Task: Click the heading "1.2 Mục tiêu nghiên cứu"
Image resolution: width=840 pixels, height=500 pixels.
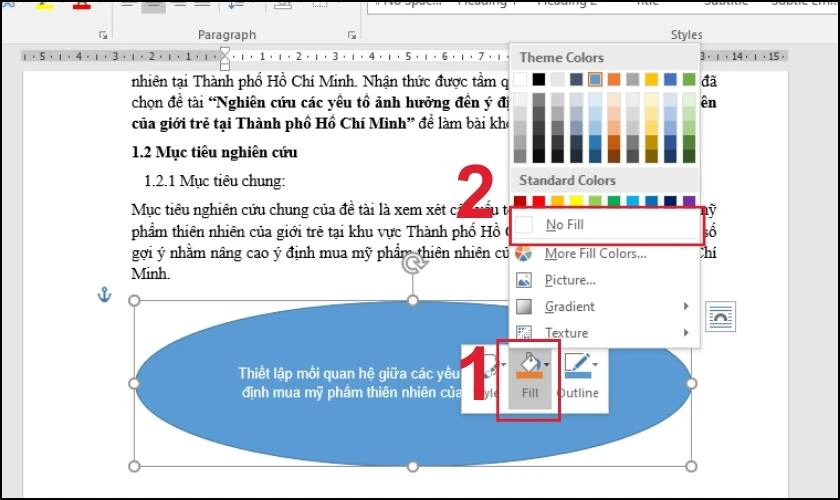Action: pyautogui.click(x=214, y=153)
